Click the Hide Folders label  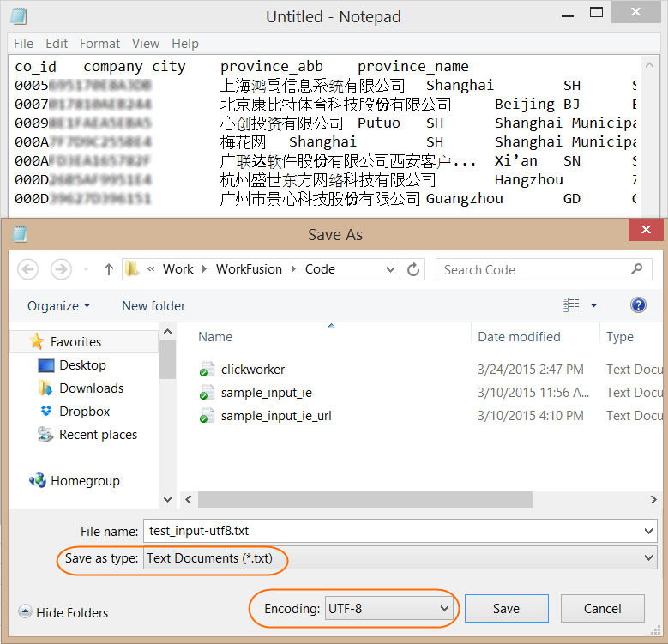click(72, 612)
